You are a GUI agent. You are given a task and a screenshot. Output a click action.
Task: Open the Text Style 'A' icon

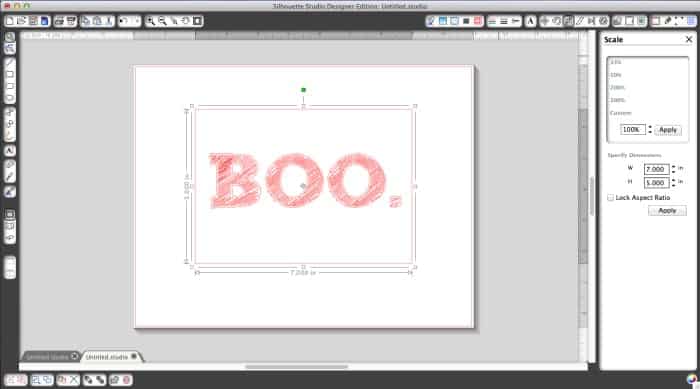(530, 21)
